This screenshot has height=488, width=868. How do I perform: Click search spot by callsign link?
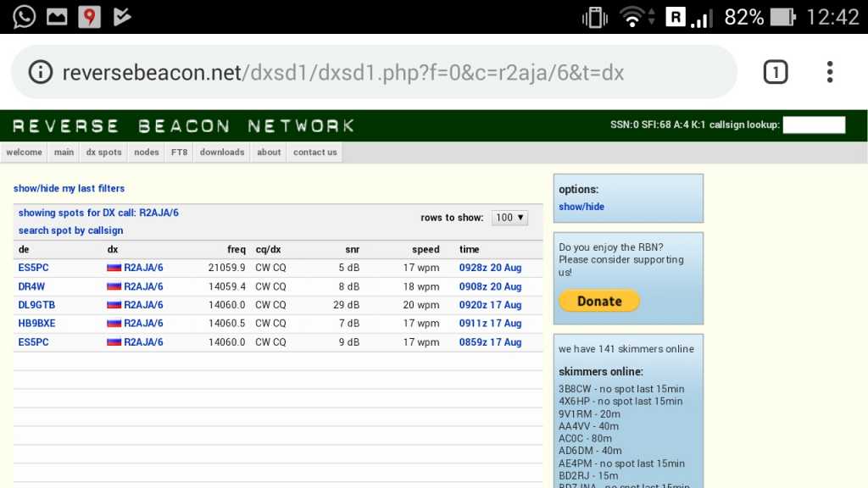71,230
